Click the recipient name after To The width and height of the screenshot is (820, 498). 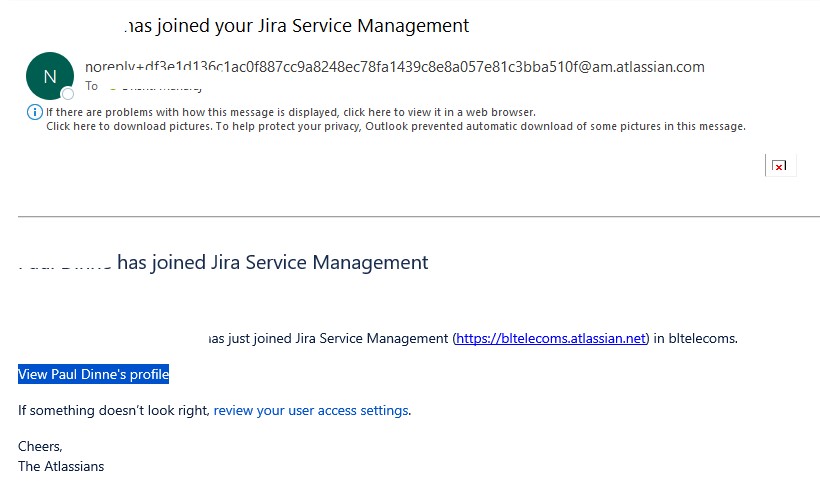(x=155, y=87)
